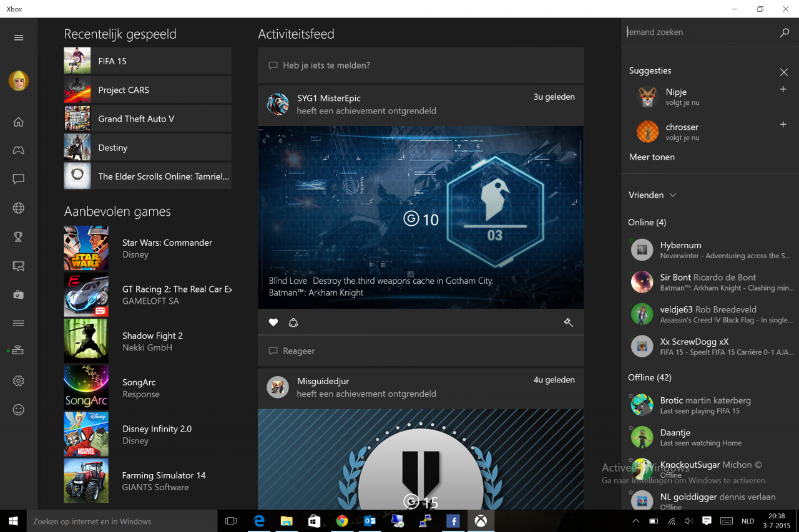Image resolution: width=799 pixels, height=532 pixels.
Task: Open My games controller icon in sidebar
Action: coord(19,150)
